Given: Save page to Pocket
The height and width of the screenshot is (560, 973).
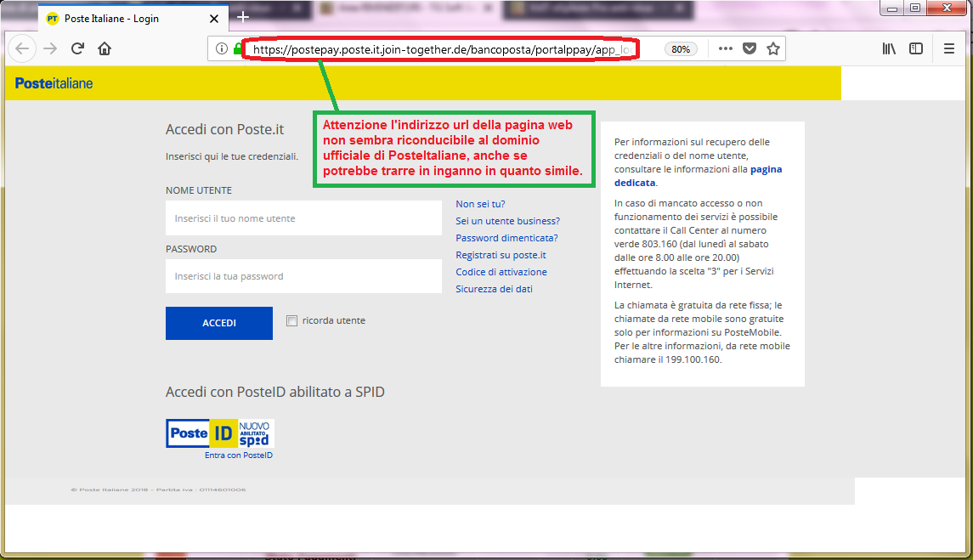Looking at the screenshot, I should coord(750,48).
